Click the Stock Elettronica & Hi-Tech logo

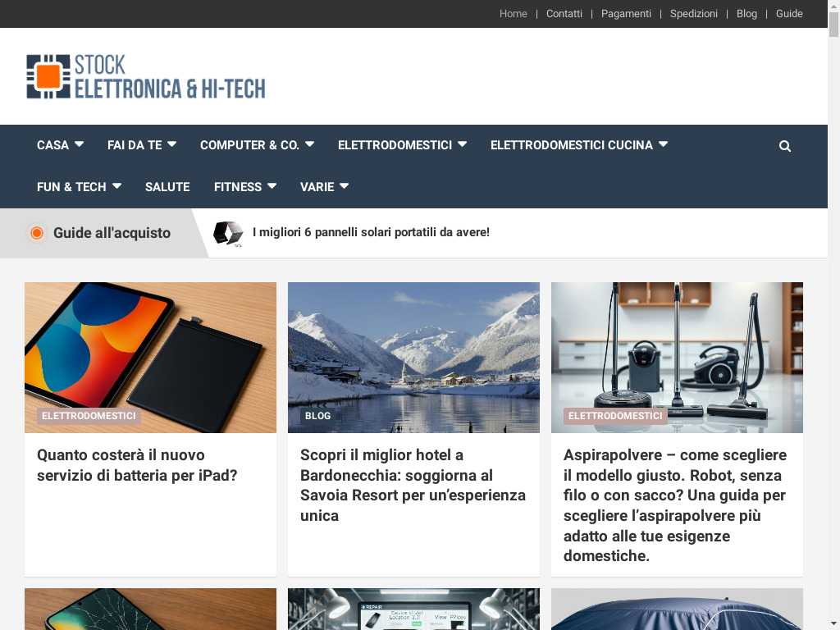click(146, 76)
